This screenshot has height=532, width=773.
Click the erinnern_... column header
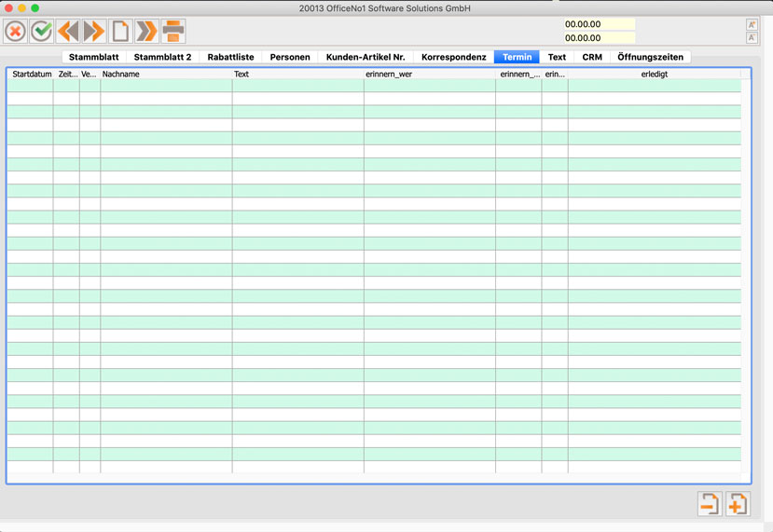[518, 74]
